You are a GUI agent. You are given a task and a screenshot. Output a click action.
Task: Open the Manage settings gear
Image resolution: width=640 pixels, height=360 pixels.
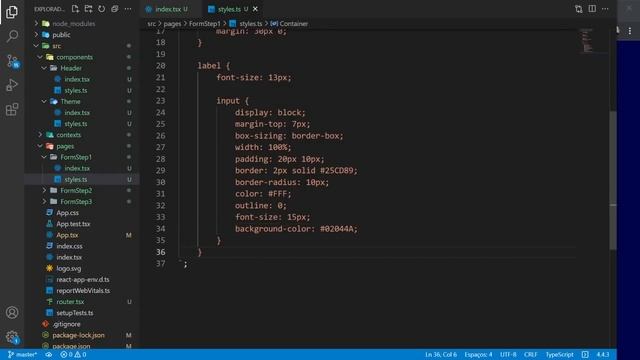(12, 337)
